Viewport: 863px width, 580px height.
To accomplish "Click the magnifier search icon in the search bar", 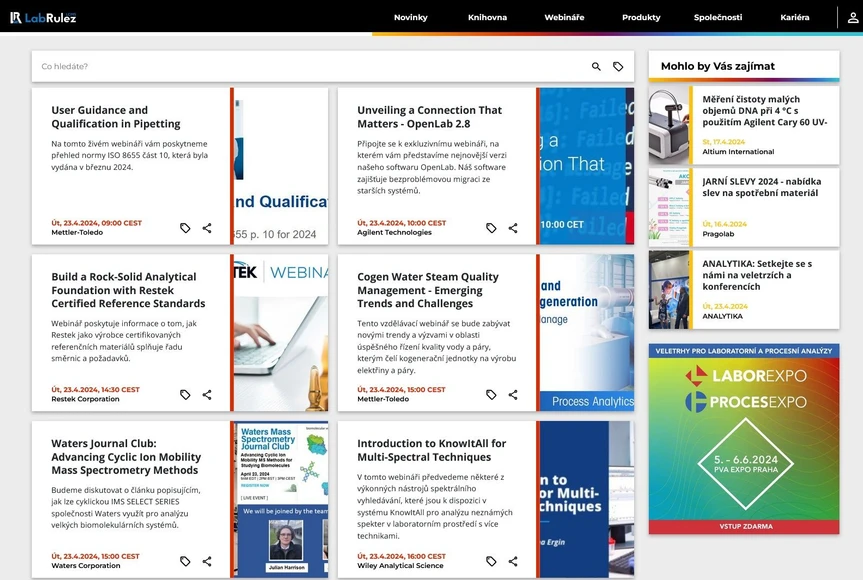I will pyautogui.click(x=594, y=65).
